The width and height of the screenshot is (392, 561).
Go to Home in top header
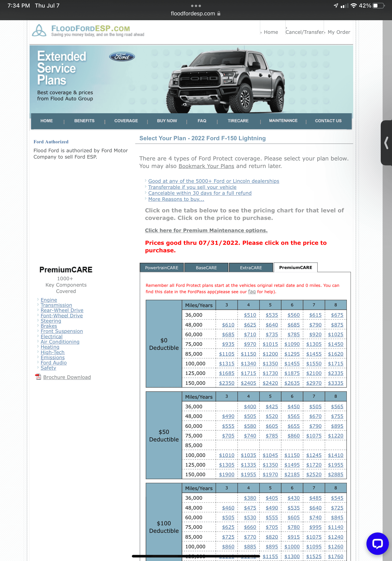pos(271,32)
